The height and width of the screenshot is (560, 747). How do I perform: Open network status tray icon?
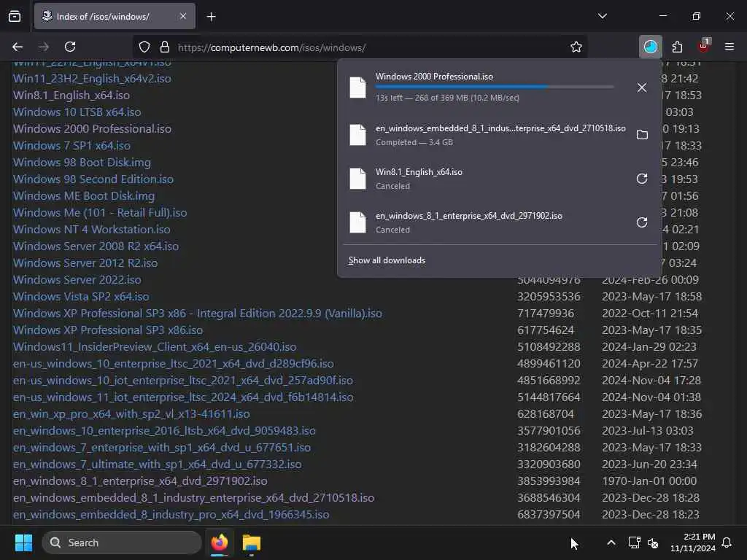click(634, 542)
